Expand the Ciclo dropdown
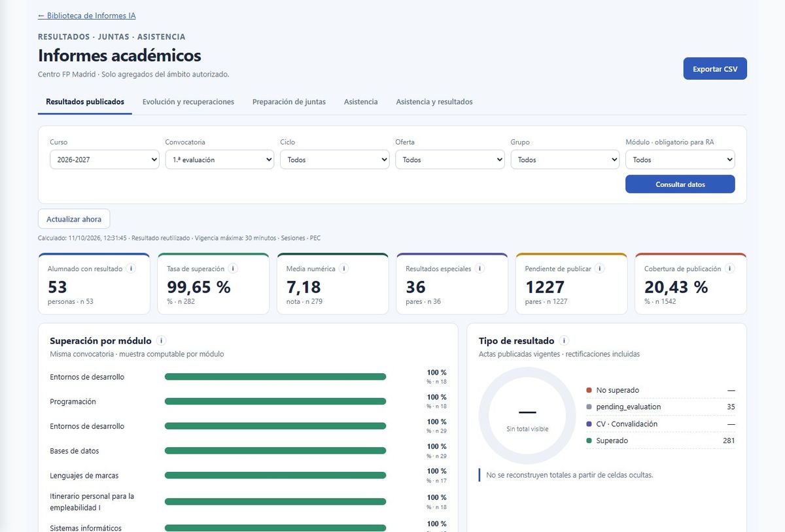 click(335, 159)
